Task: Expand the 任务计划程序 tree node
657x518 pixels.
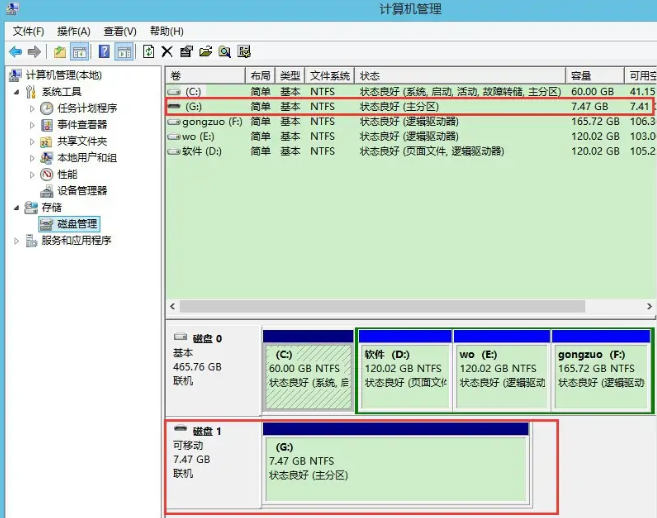Action: pos(32,108)
